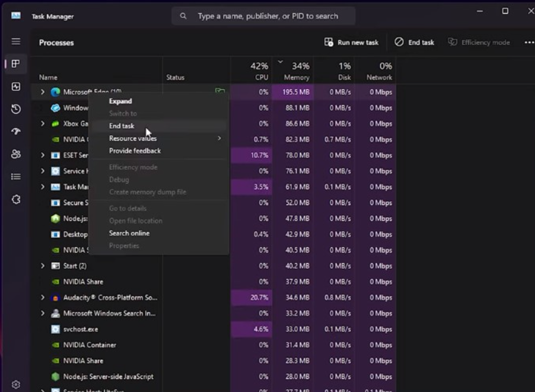Open the Details sidebar icon
This screenshot has width=535, height=392.
click(x=16, y=177)
